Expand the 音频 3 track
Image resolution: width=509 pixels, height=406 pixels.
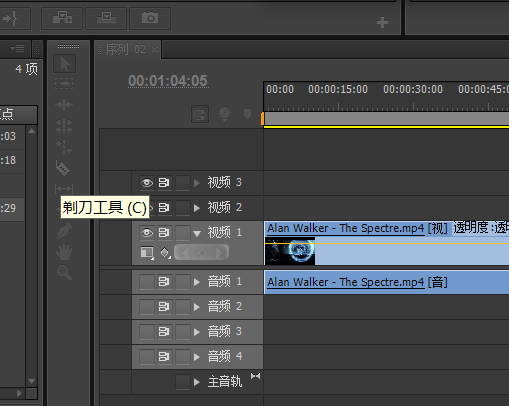click(x=197, y=332)
